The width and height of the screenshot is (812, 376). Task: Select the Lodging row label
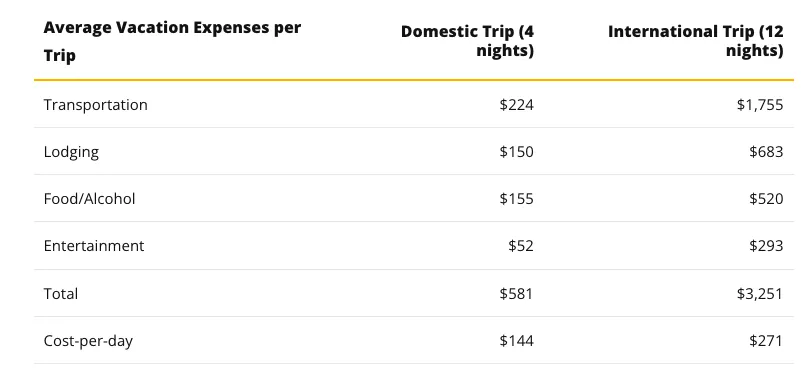(71, 152)
